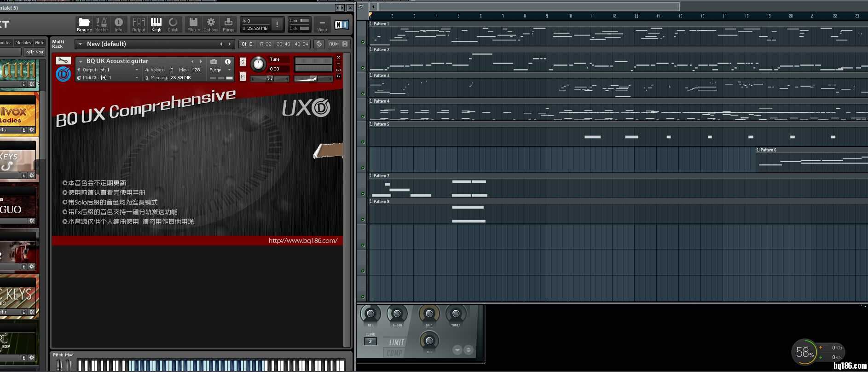Screen dimensions: 868x372
Task: Mute the Pattern 7 playlist track
Action: (363, 194)
